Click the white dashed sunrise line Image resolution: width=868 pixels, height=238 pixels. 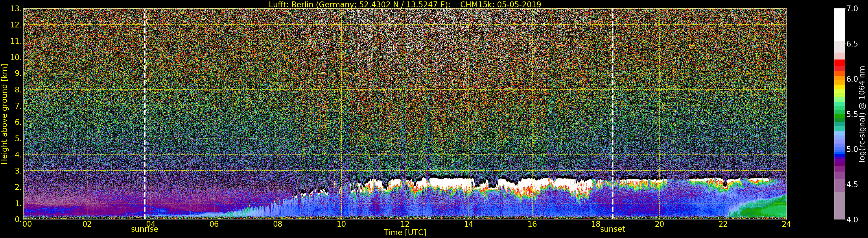(145, 114)
